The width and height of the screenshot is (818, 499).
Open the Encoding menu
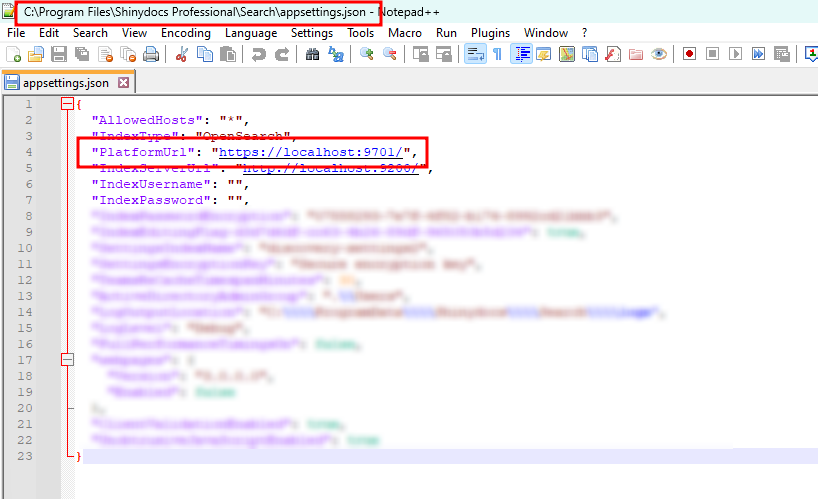pos(186,33)
